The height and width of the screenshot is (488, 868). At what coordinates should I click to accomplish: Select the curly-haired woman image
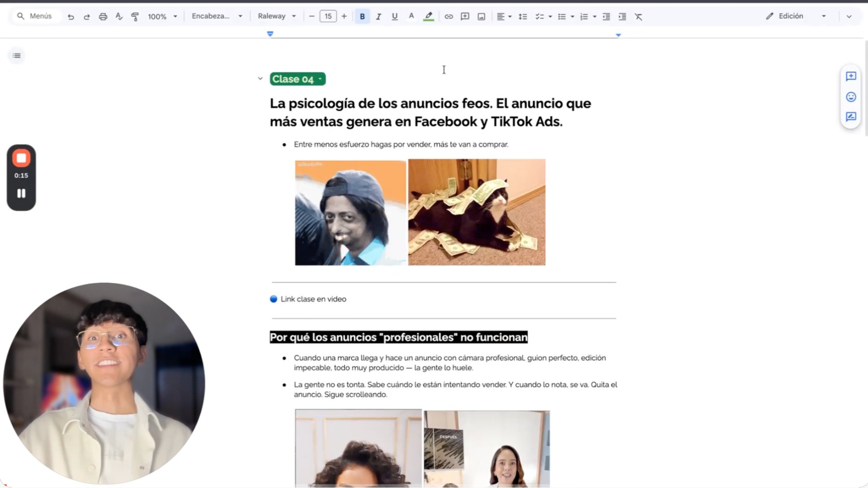click(359, 448)
